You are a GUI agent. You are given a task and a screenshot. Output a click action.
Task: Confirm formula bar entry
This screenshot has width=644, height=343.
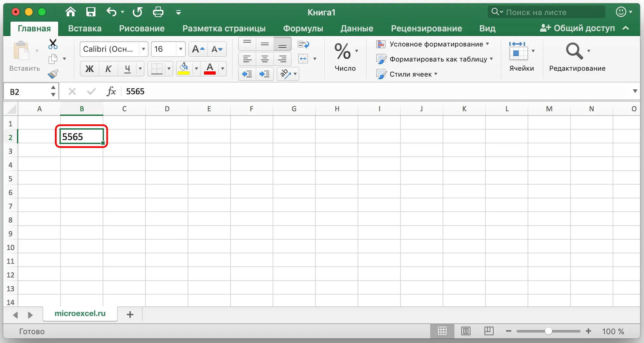pyautogui.click(x=91, y=91)
